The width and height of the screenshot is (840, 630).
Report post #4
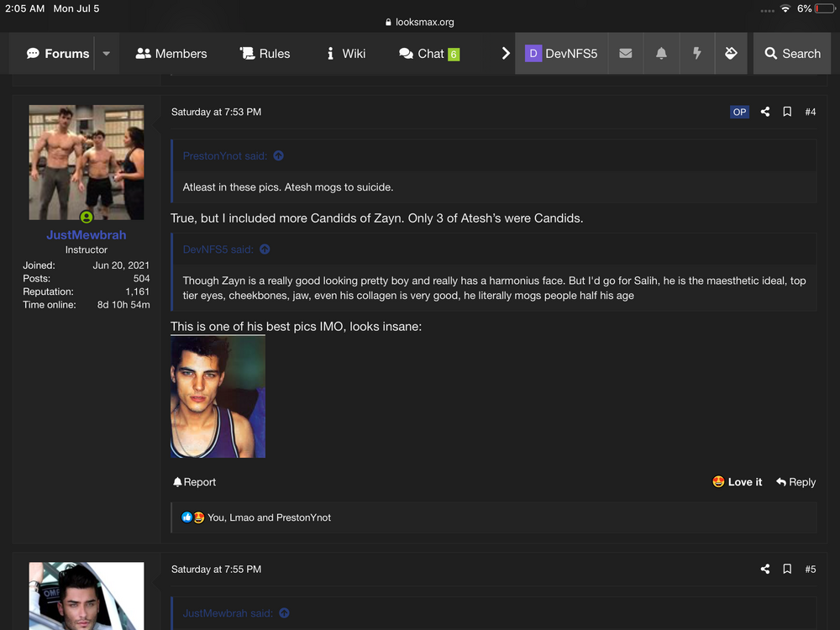click(x=194, y=482)
